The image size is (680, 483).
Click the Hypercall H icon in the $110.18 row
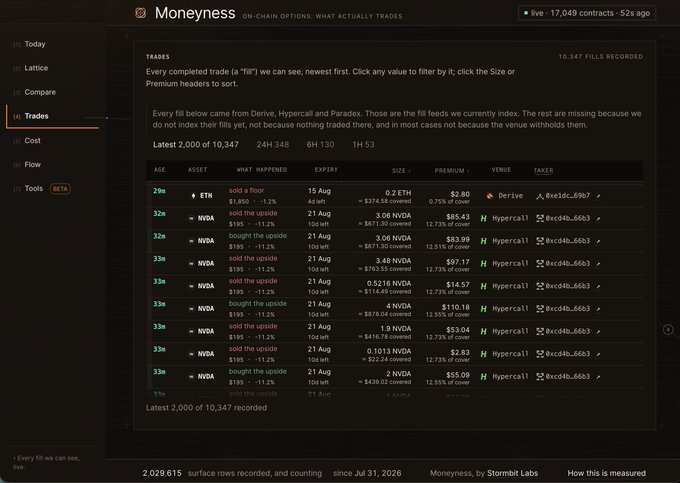[x=484, y=309]
